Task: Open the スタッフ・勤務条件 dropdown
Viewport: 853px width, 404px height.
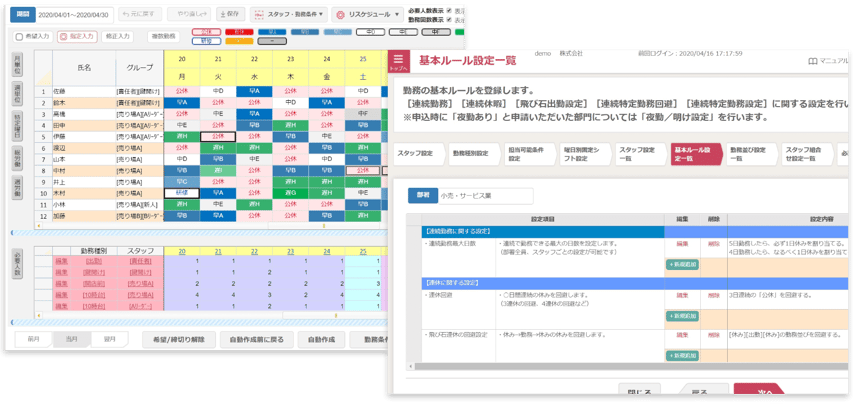Action: tap(288, 15)
